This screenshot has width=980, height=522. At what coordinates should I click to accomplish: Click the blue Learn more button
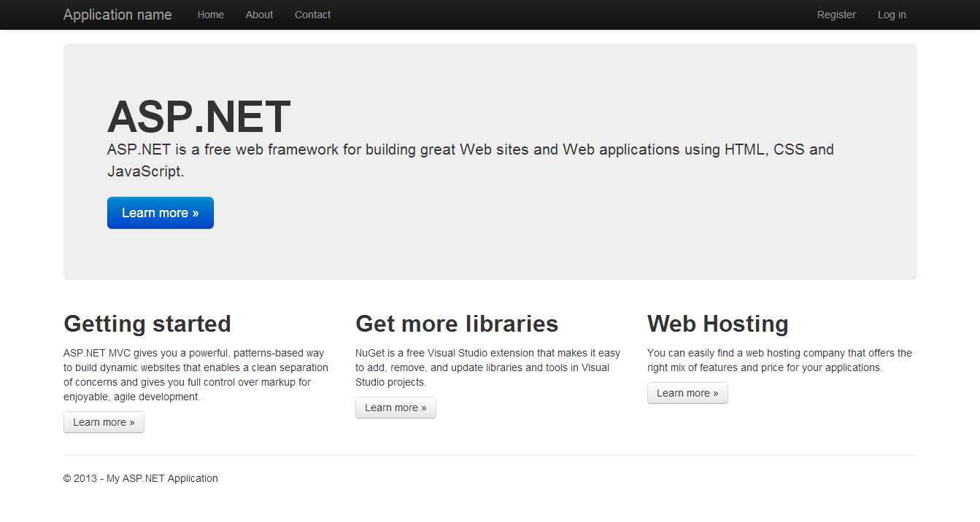point(161,213)
